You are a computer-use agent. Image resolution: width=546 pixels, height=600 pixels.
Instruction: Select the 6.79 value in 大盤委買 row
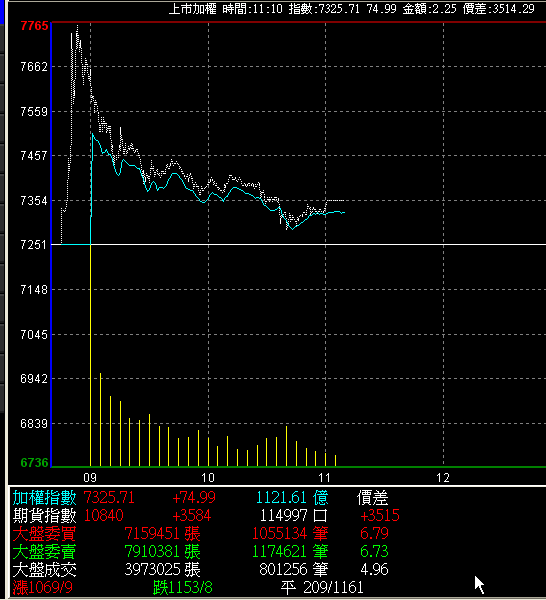[x=375, y=533]
